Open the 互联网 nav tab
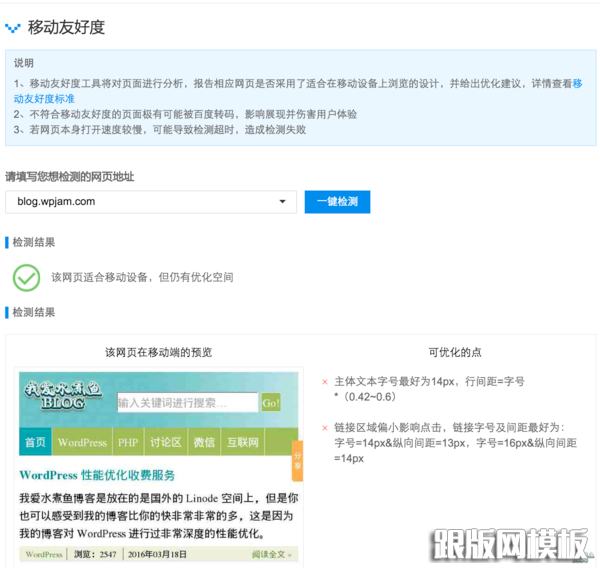Screen dimensions: 600x568 coord(242,442)
